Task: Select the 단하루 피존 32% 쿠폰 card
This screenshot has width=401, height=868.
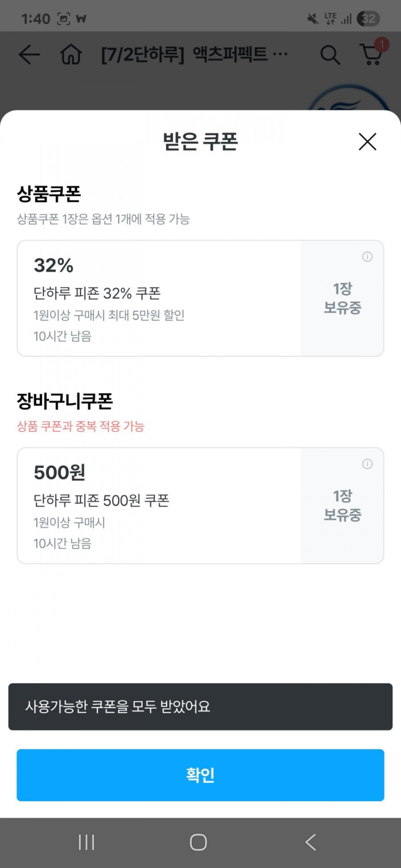Action: (x=158, y=298)
